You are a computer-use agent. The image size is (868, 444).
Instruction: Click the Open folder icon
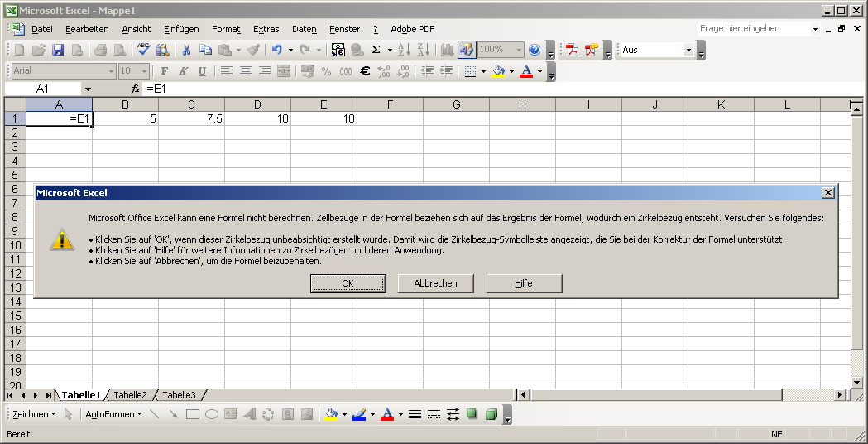tap(39, 50)
